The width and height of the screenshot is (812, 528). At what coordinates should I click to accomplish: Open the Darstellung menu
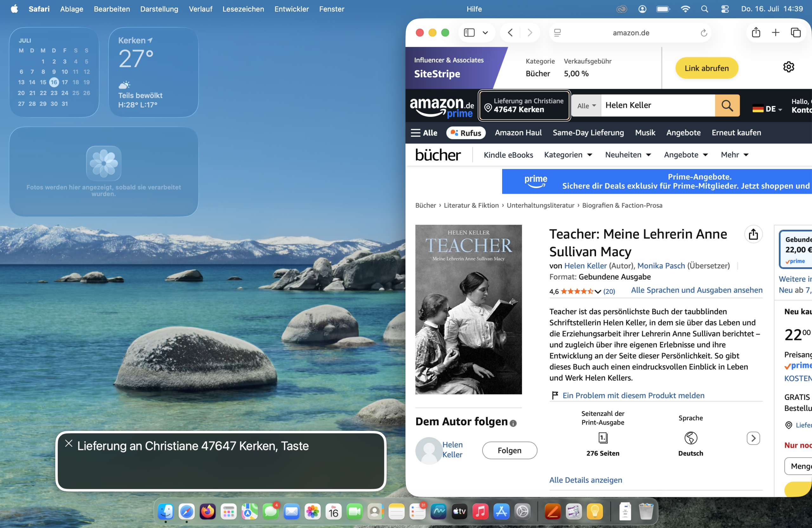pos(159,9)
